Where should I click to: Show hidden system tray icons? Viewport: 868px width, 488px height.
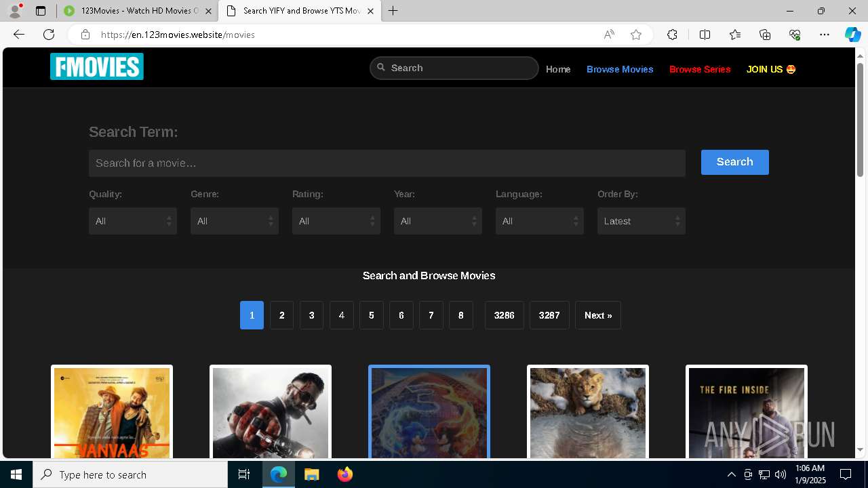click(x=731, y=474)
